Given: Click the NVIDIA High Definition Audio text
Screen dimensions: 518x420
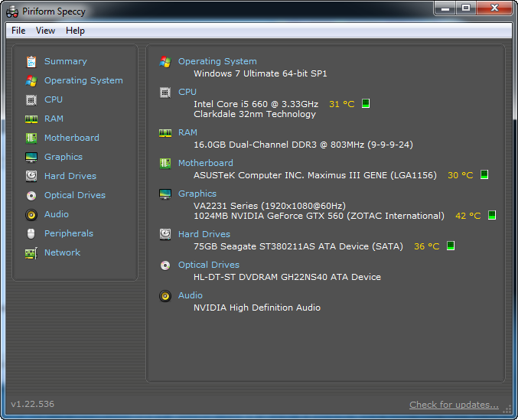Looking at the screenshot, I should (257, 308).
